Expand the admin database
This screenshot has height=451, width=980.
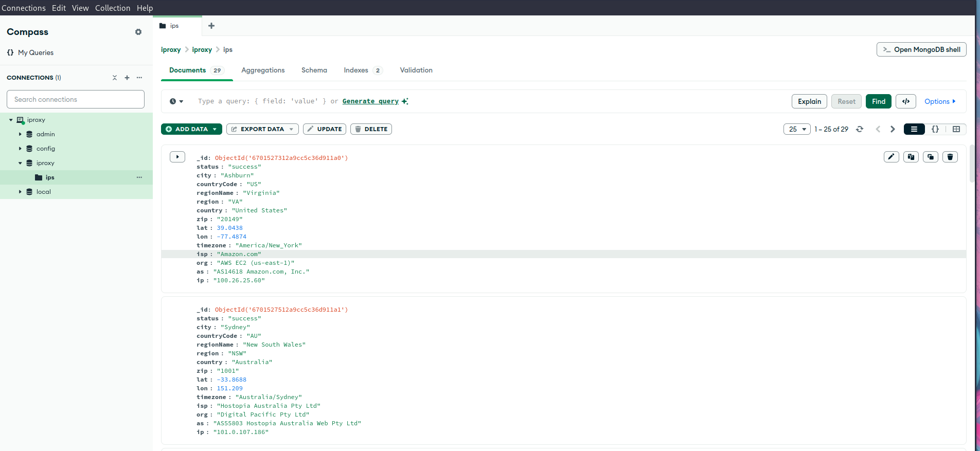[x=20, y=134]
